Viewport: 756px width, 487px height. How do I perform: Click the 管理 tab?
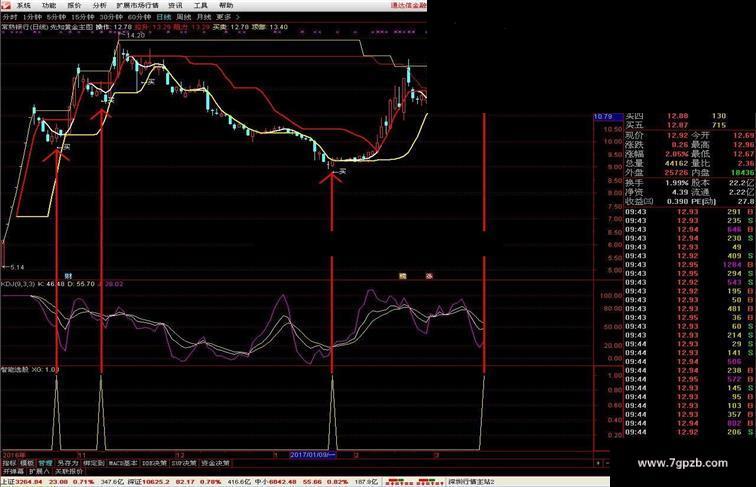[x=45, y=463]
